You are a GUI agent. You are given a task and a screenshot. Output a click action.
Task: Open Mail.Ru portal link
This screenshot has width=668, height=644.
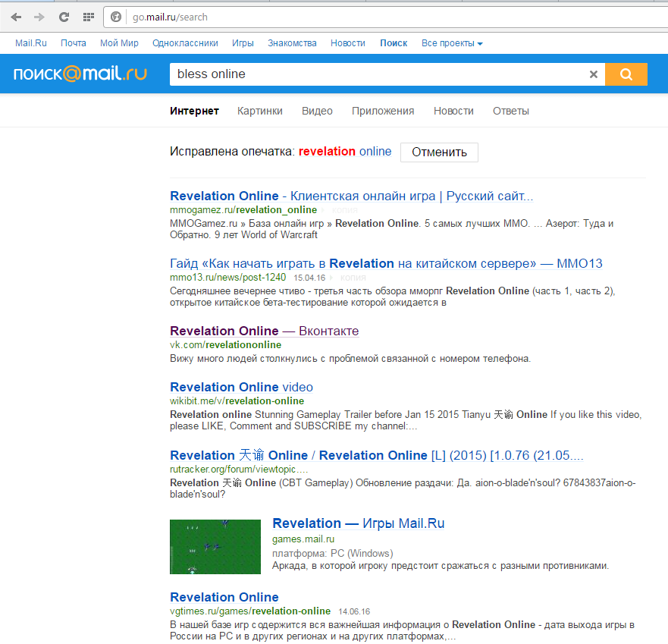[x=31, y=43]
